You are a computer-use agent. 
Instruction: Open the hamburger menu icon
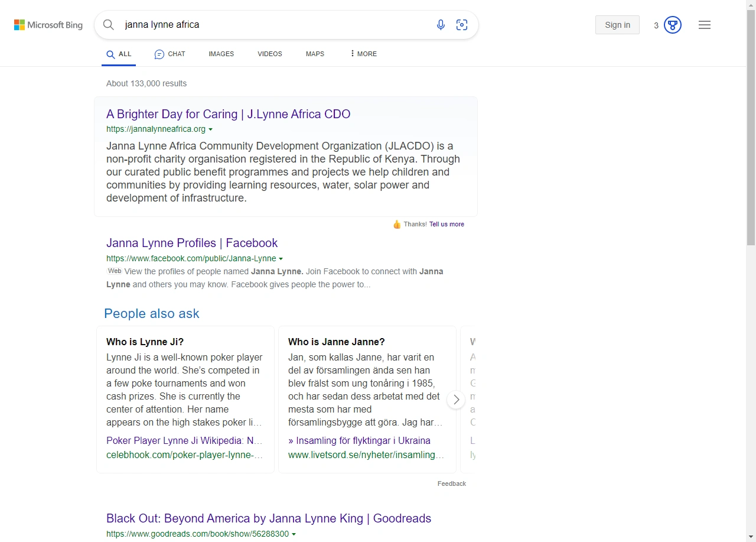click(704, 25)
